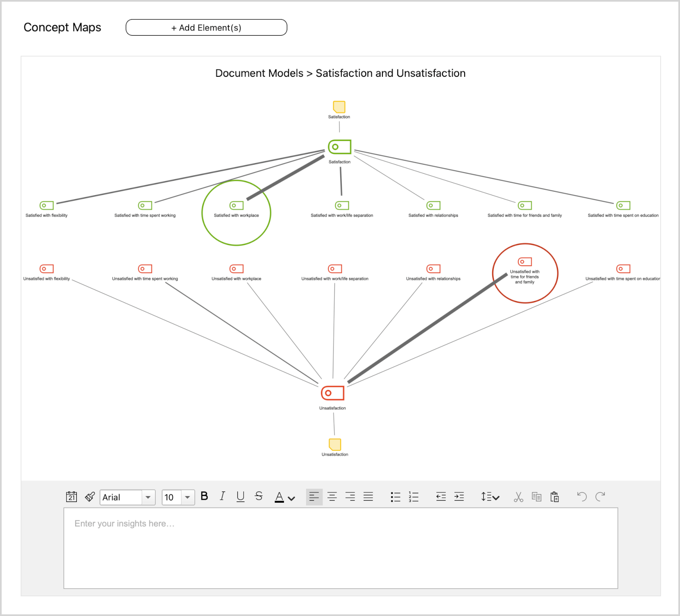Select the yellow Satisfaction memo node at top
680x616 pixels.
pyautogui.click(x=339, y=107)
